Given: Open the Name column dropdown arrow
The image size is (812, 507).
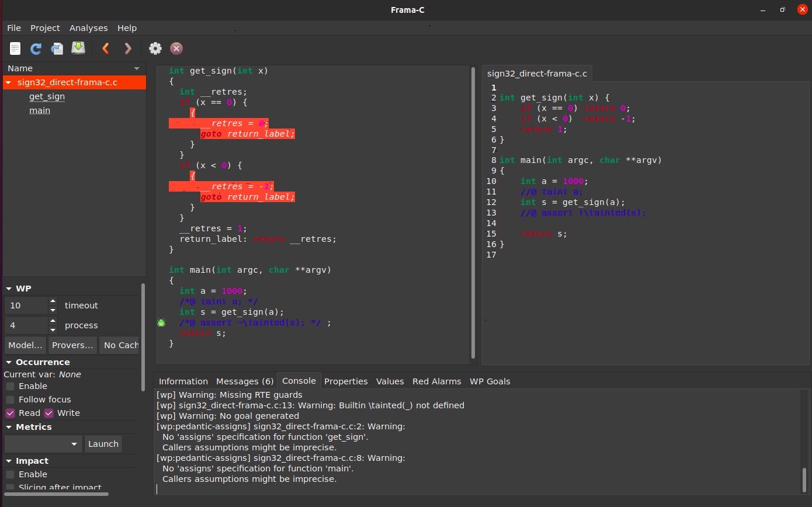Looking at the screenshot, I should tap(137, 68).
